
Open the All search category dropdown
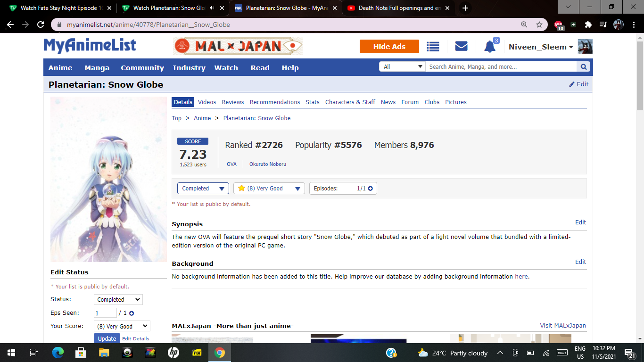402,67
